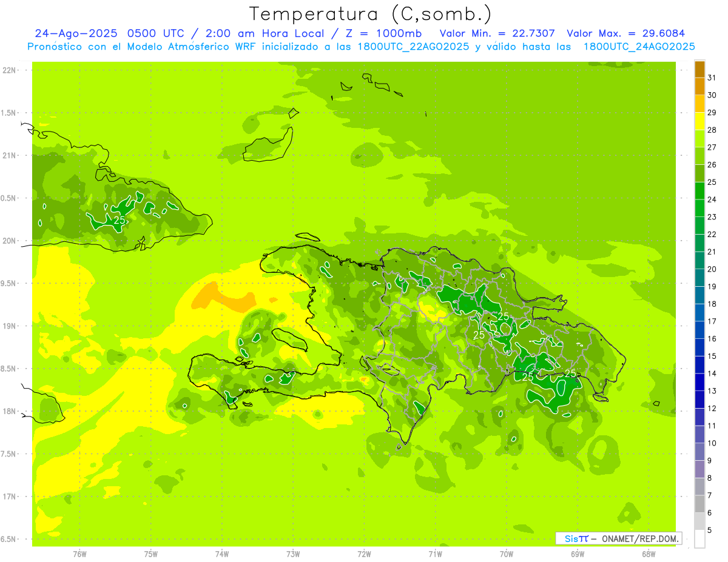
Task: Click the '69W' longitude axis label
Action: [x=578, y=554]
